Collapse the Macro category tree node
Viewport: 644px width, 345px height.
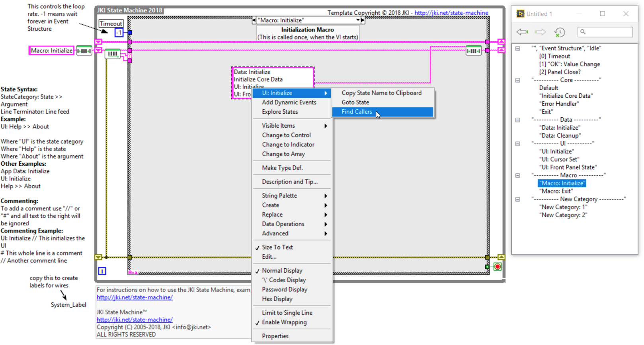(517, 176)
